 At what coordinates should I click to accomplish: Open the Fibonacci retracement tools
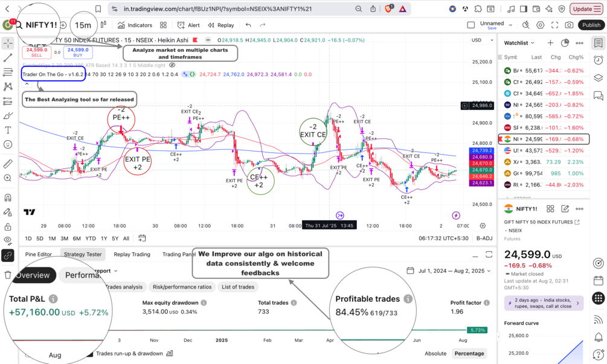[x=8, y=72]
